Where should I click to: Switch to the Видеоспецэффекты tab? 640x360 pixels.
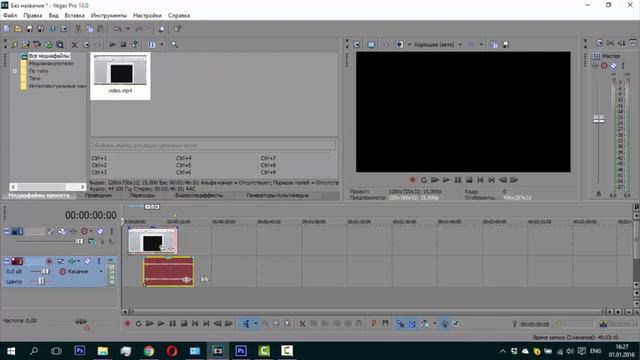point(199,196)
